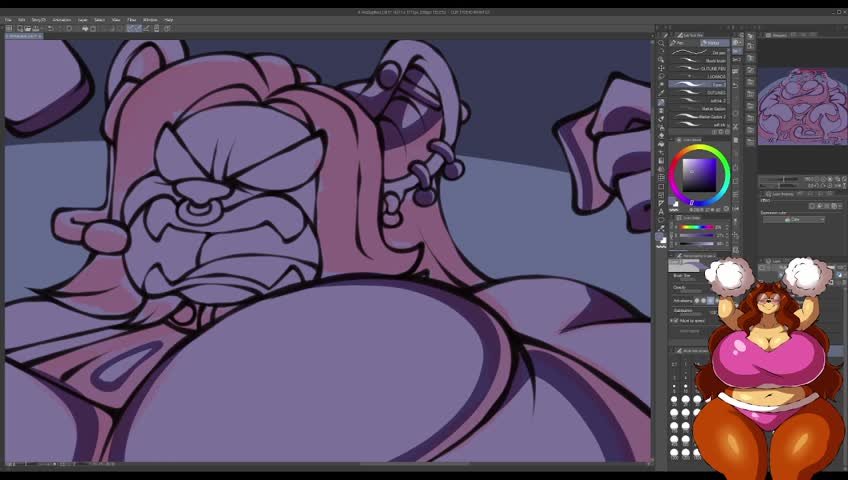Toggle the highlighted Snap to ruler icon
This screenshot has height=480, width=848.
[x=131, y=28]
